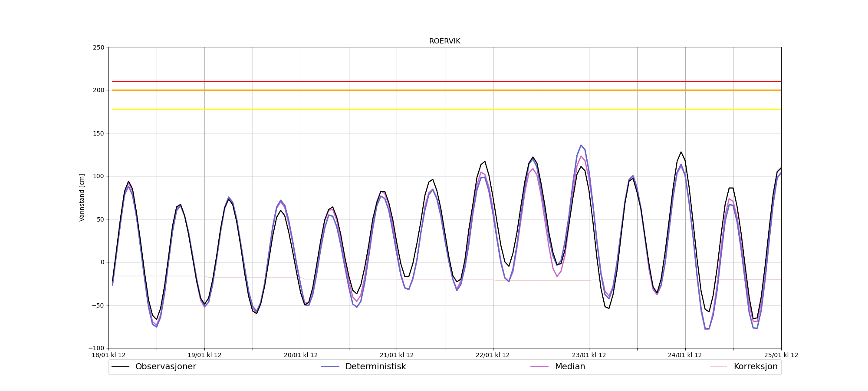Click the x-axis label 20/01 kl 12
The height and width of the screenshot is (391, 868).
301,355
